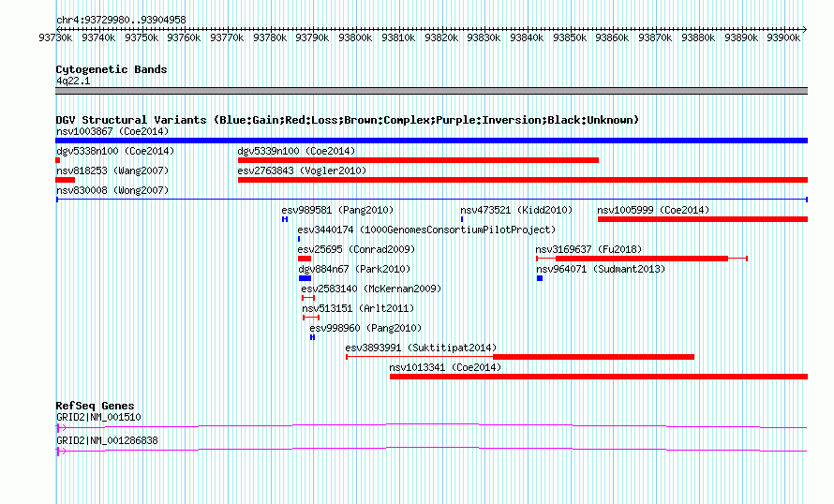Click esv25695 (Conrad2009) label
Viewport: 834px width, 504px height.
tap(356, 249)
